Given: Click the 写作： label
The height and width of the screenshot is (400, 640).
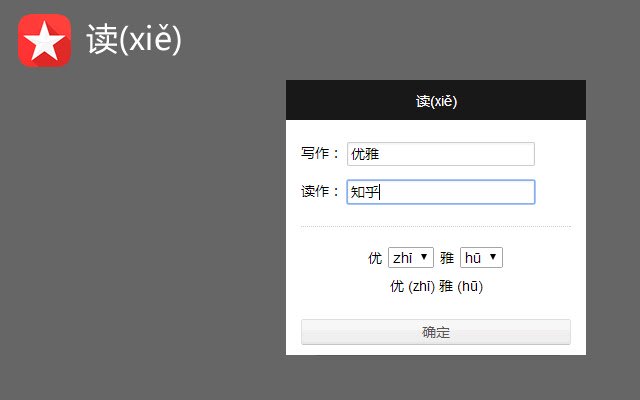Looking at the screenshot, I should pyautogui.click(x=320, y=153).
